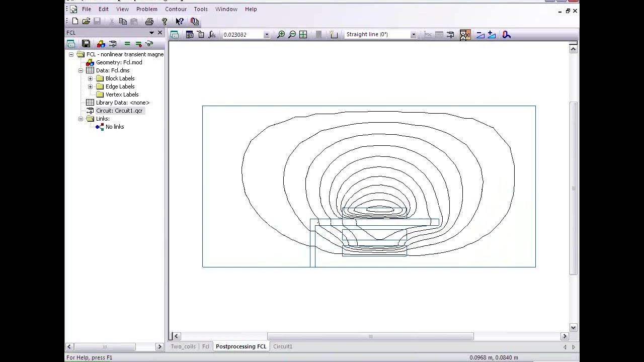Screen dimensions: 644x362
Task: Click the Zoom Out magnifier icon
Action: point(292,34)
